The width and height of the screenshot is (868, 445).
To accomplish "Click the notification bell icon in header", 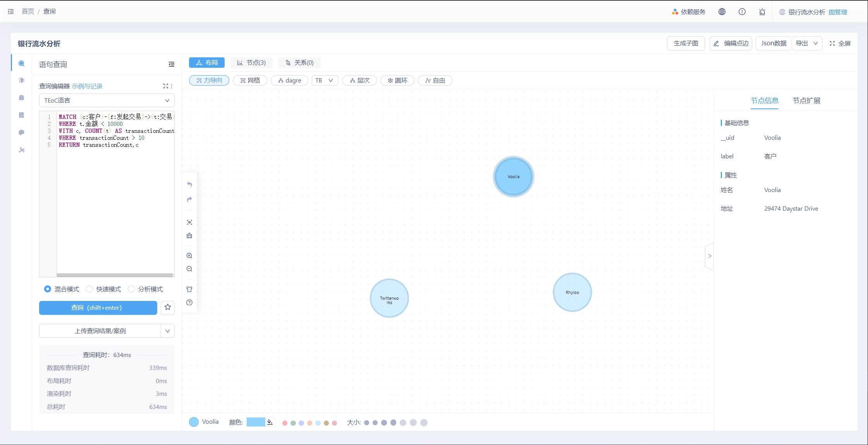I will [762, 12].
